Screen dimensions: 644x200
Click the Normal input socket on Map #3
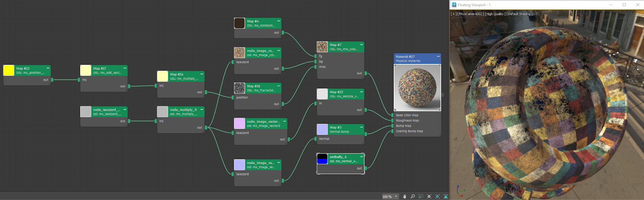tap(316, 139)
